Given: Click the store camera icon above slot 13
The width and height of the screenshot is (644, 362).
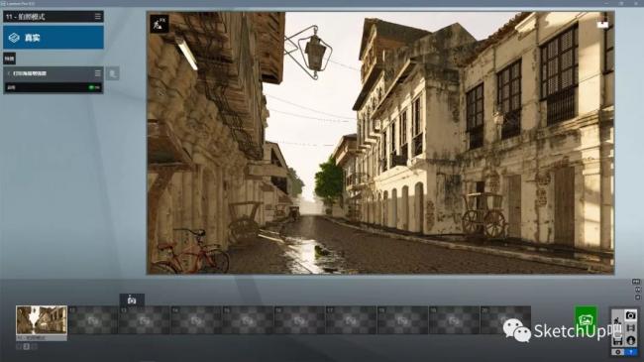Looking at the screenshot, I should pyautogui.click(x=132, y=300).
